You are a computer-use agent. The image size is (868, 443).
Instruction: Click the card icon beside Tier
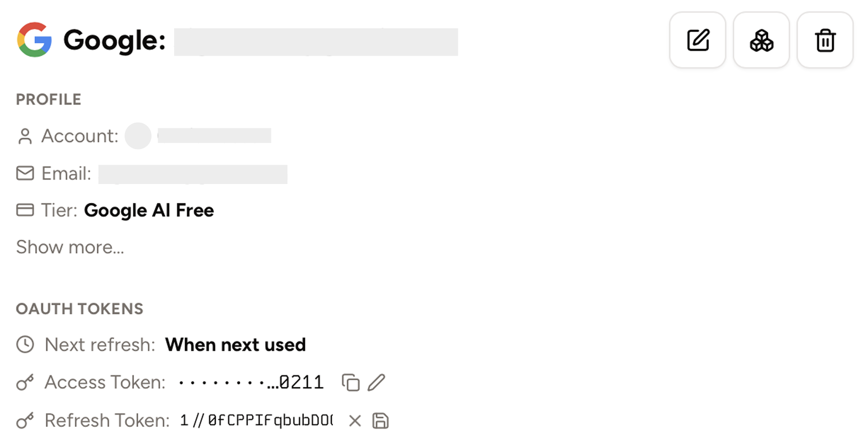click(25, 210)
